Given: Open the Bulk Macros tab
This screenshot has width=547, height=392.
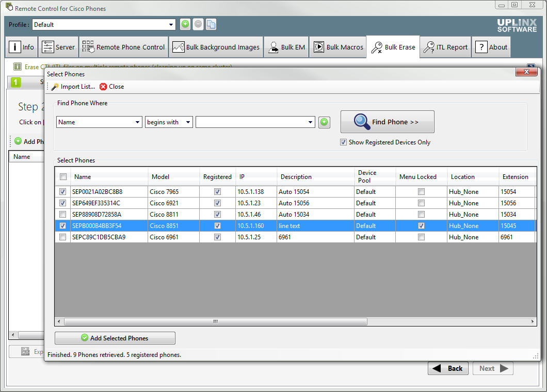Looking at the screenshot, I should (x=338, y=47).
